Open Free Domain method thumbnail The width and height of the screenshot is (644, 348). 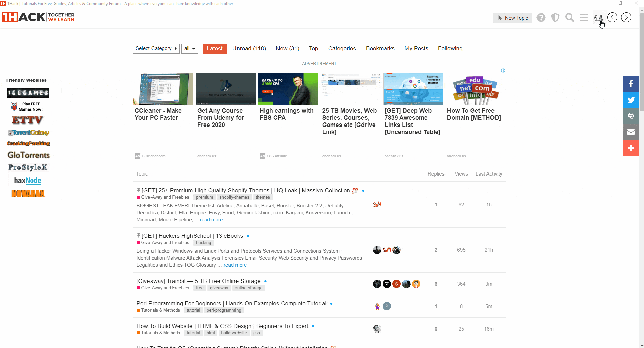pos(476,89)
